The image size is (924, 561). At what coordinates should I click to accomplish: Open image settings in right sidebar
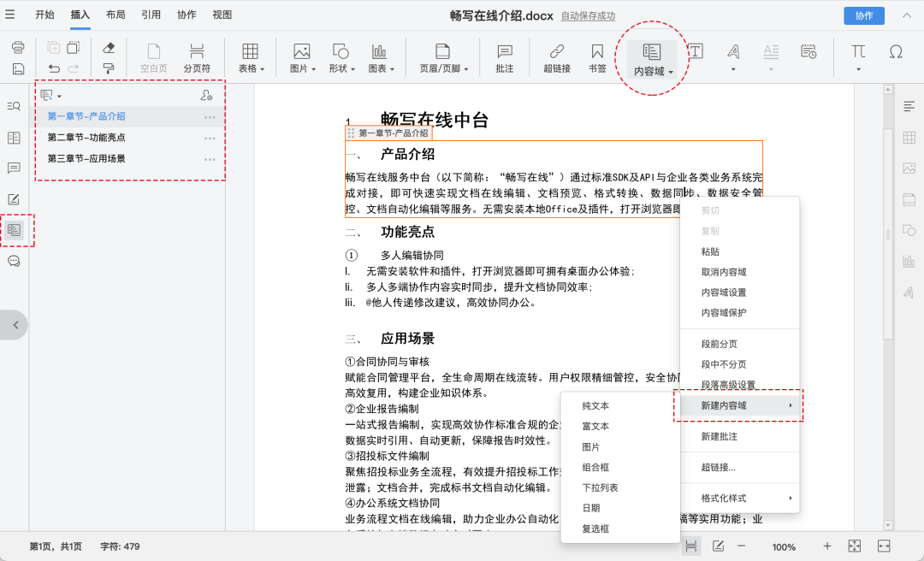(x=909, y=168)
